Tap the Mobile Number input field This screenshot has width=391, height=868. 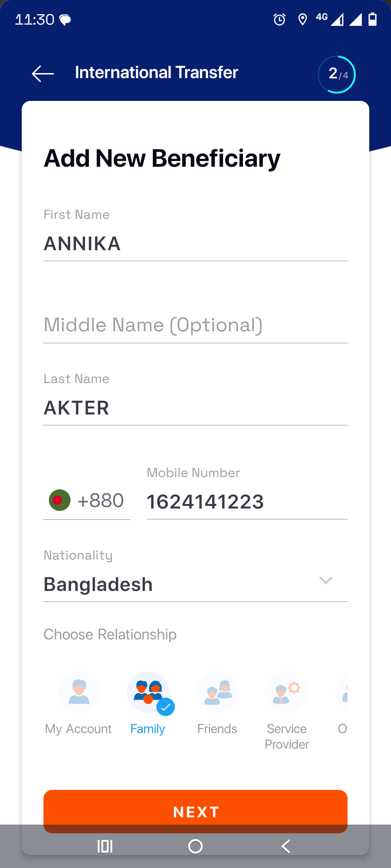pyautogui.click(x=246, y=502)
